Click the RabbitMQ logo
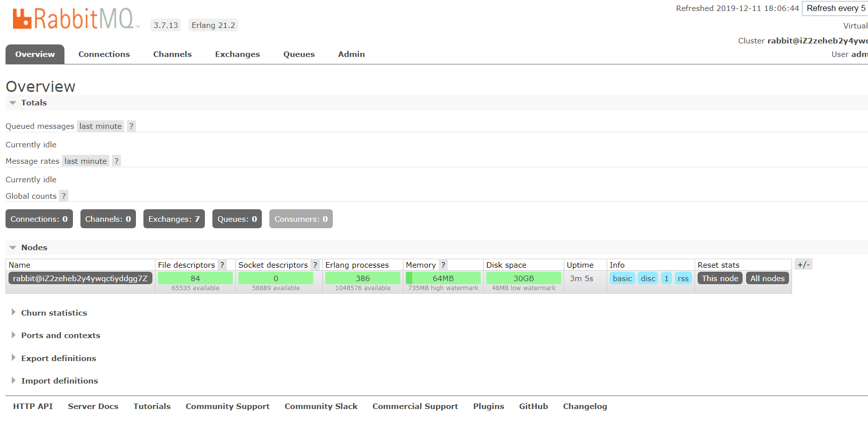The width and height of the screenshot is (868, 422). (x=76, y=19)
